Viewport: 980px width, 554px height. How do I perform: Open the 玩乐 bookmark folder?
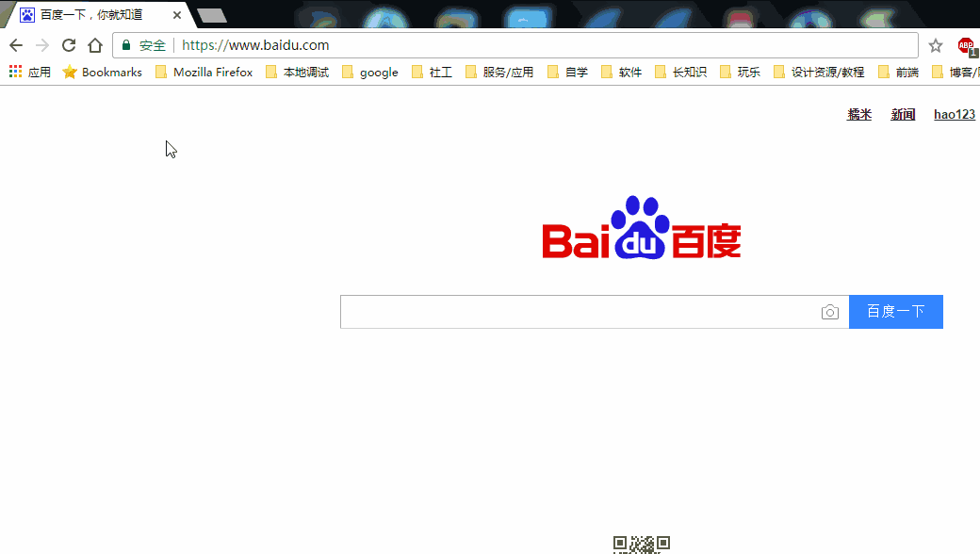740,72
